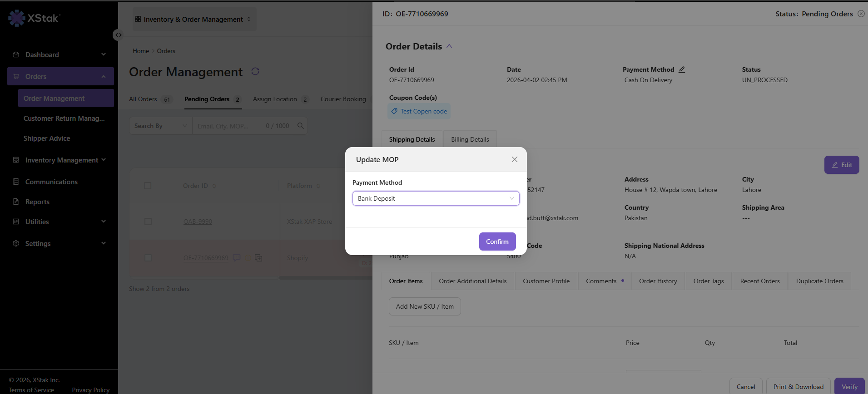Click the Reports sidebar icon

coord(16,202)
